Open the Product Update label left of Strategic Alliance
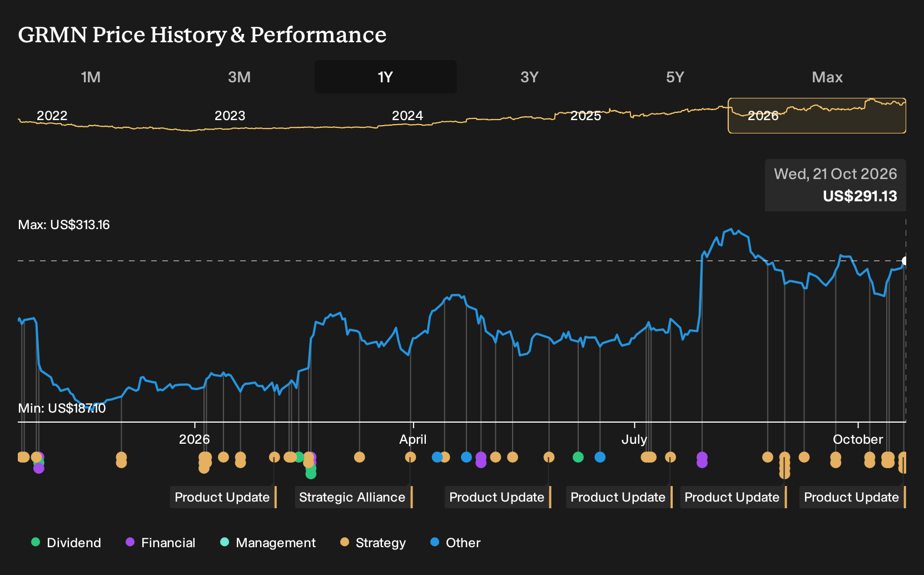This screenshot has height=575, width=924. pos(223,497)
